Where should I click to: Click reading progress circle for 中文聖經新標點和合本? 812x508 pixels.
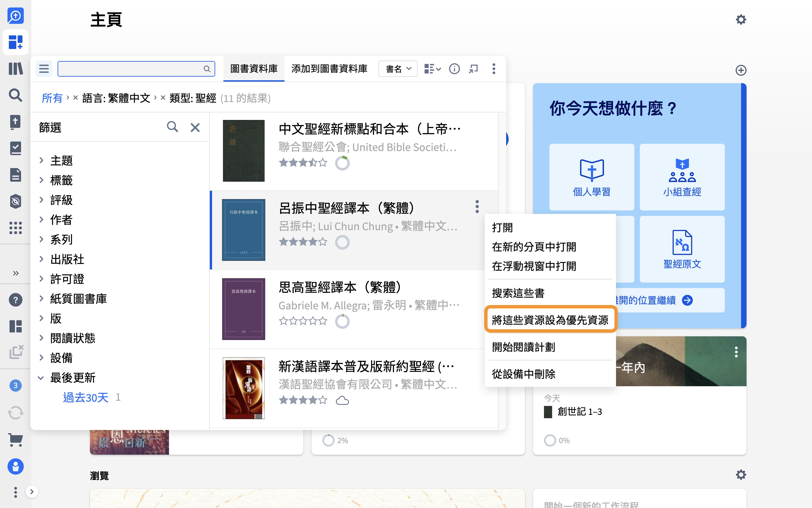tap(342, 163)
